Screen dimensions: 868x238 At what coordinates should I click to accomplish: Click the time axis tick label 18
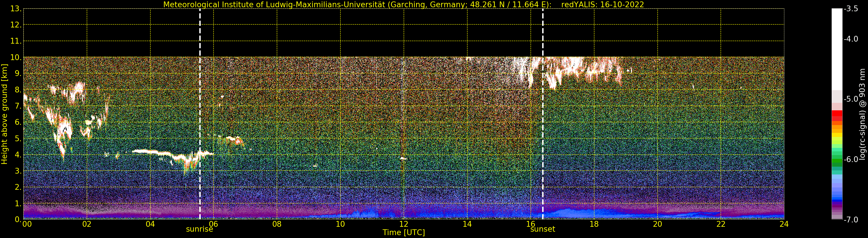point(594,224)
